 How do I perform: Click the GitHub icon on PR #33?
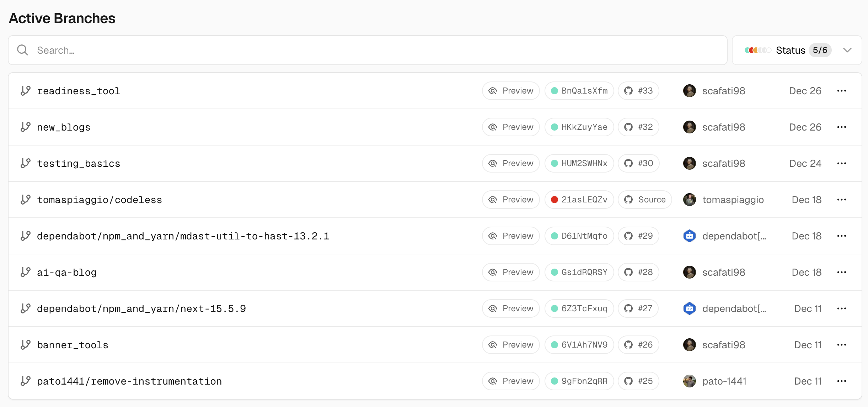click(629, 91)
